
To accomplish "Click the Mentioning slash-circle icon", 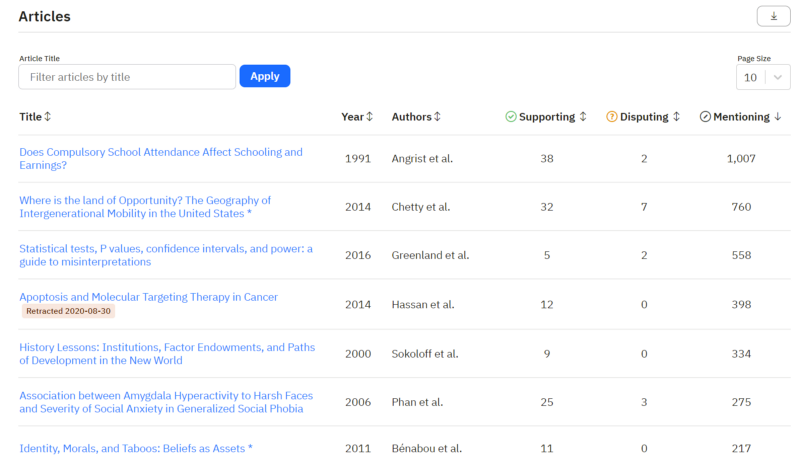I will (x=705, y=117).
